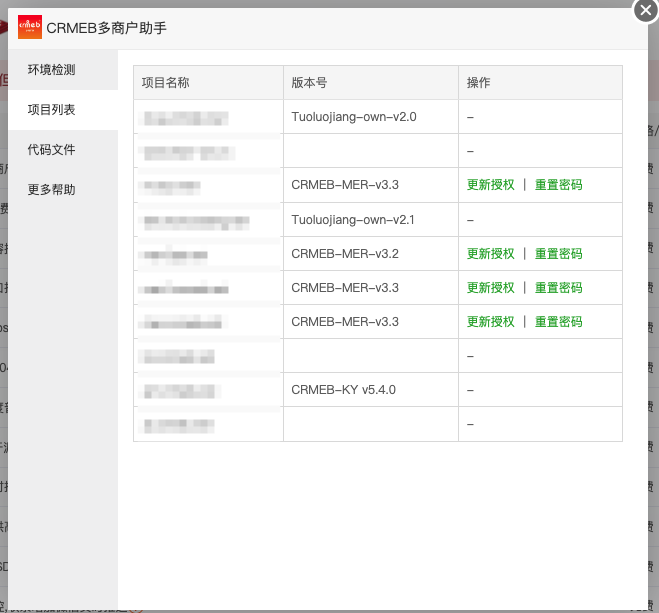Click the CRMEB logo icon
The height and width of the screenshot is (613, 659).
point(30,27)
